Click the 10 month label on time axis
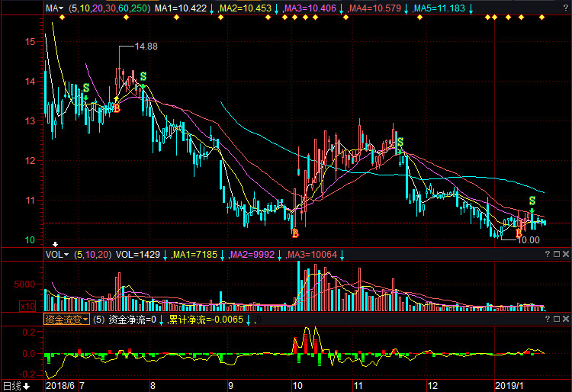The image size is (572, 392). point(297,385)
